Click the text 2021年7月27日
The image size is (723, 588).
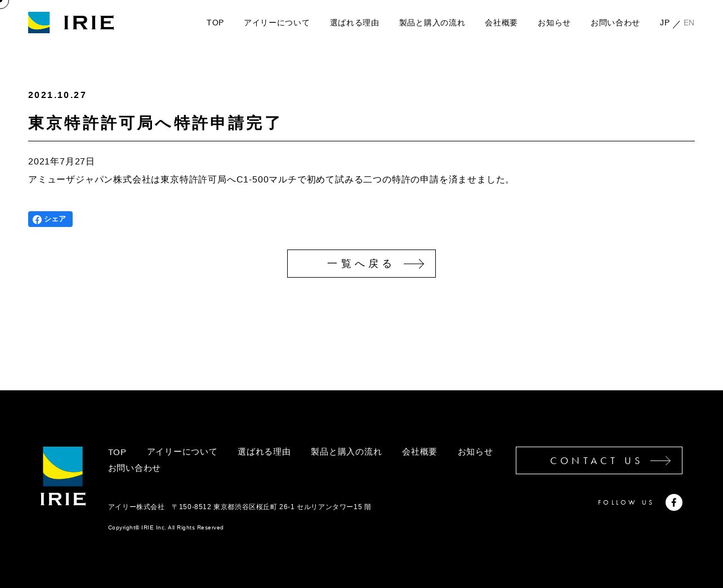(x=61, y=162)
